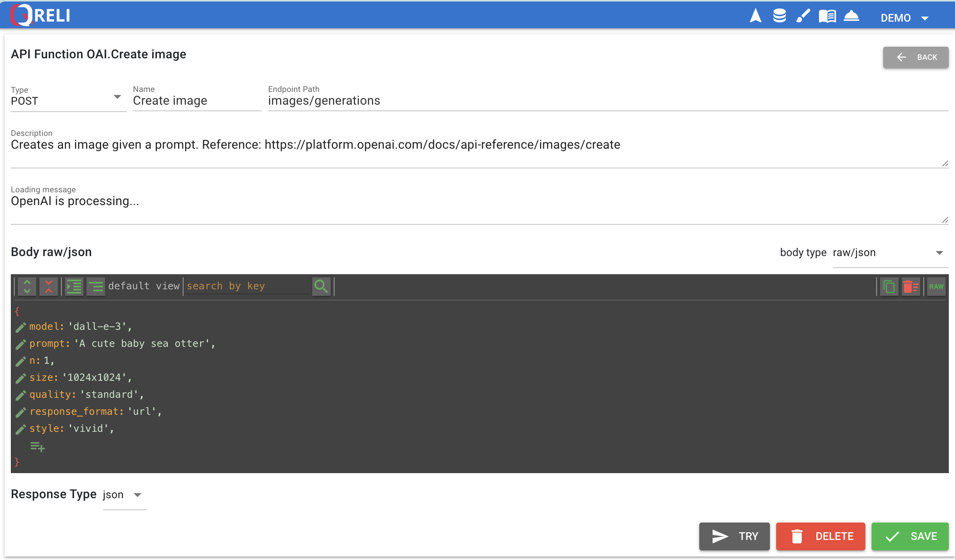Click the paintbrush icon in header
Screen dimensions: 955x560
pos(803,16)
